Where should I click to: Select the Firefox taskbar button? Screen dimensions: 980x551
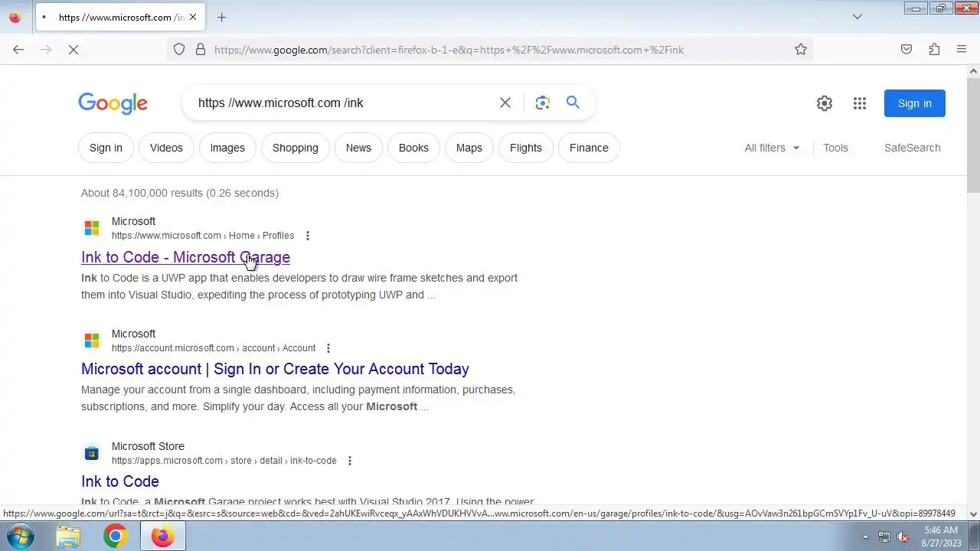162,536
